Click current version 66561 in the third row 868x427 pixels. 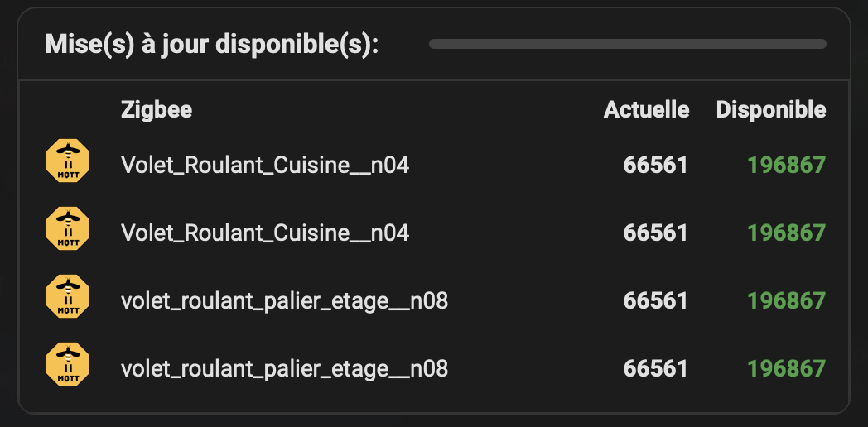pyautogui.click(x=655, y=301)
